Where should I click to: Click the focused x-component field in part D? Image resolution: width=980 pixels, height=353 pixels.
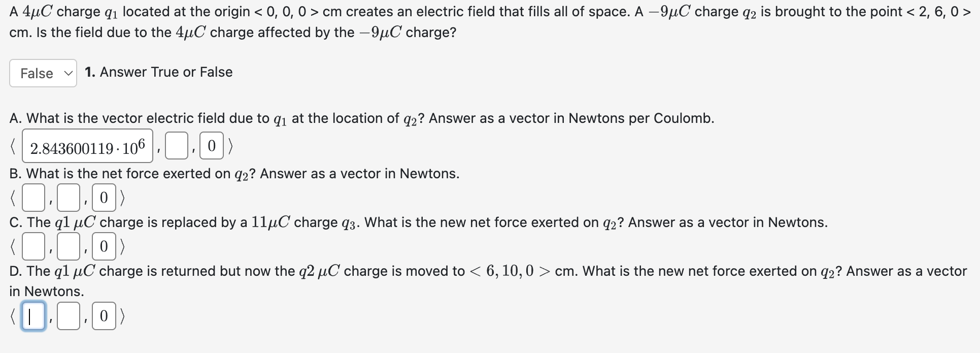(32, 316)
